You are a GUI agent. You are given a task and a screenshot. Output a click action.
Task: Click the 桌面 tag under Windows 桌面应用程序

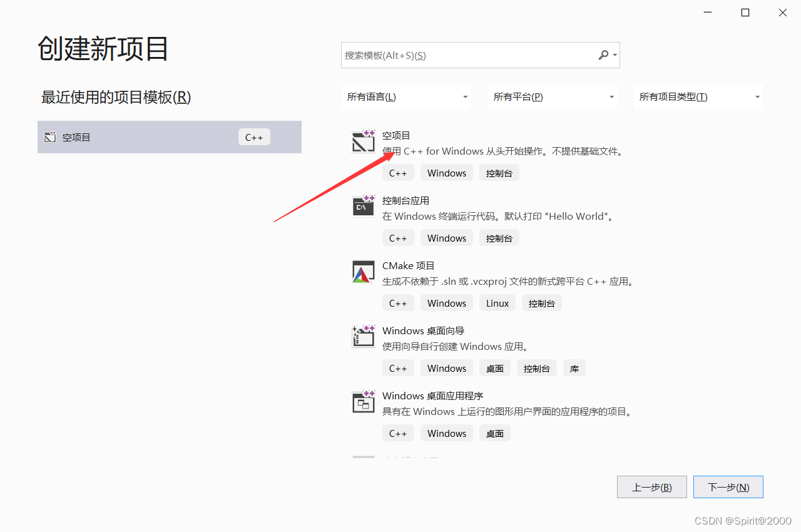click(495, 433)
